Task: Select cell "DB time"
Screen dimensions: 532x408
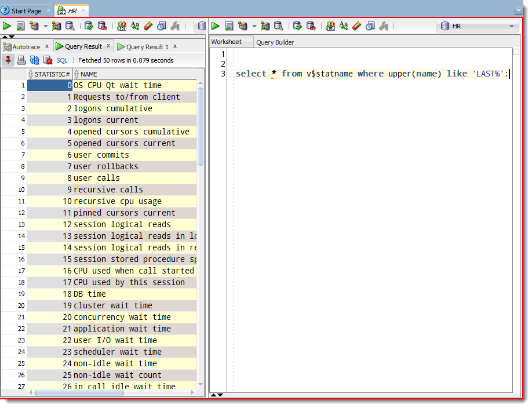Action: click(x=134, y=294)
